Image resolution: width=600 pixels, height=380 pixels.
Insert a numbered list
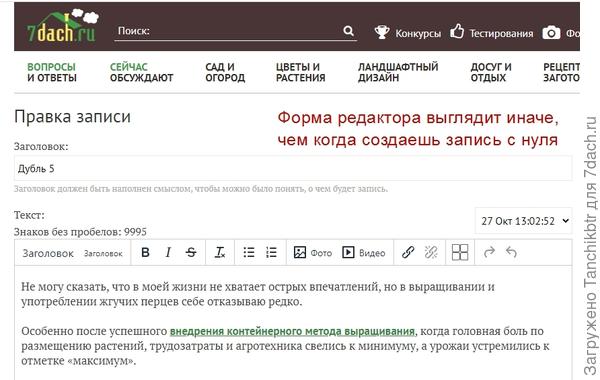tap(271, 253)
